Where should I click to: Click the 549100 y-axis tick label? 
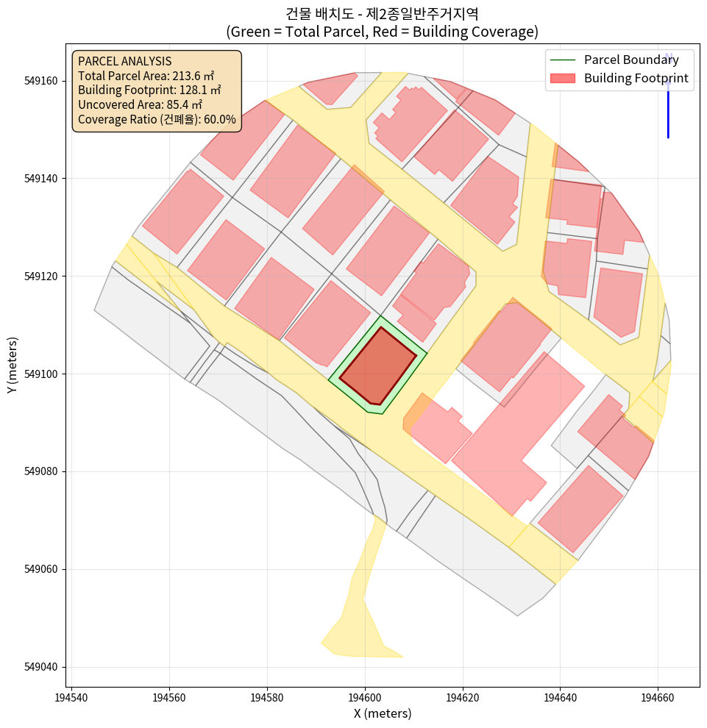click(x=44, y=374)
